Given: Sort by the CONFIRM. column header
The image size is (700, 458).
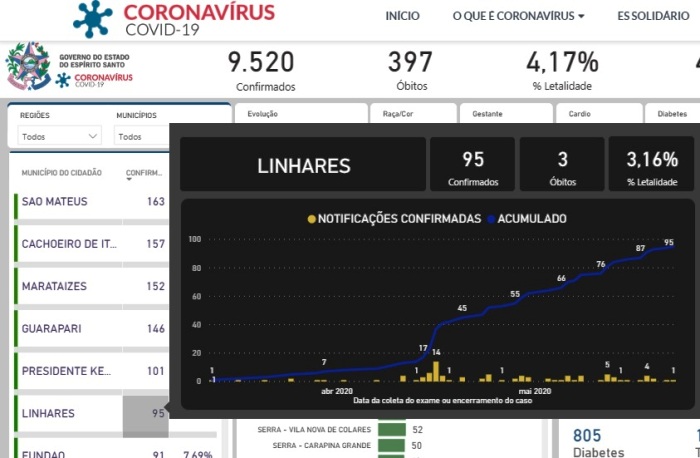Looking at the screenshot, I should pyautogui.click(x=144, y=173).
